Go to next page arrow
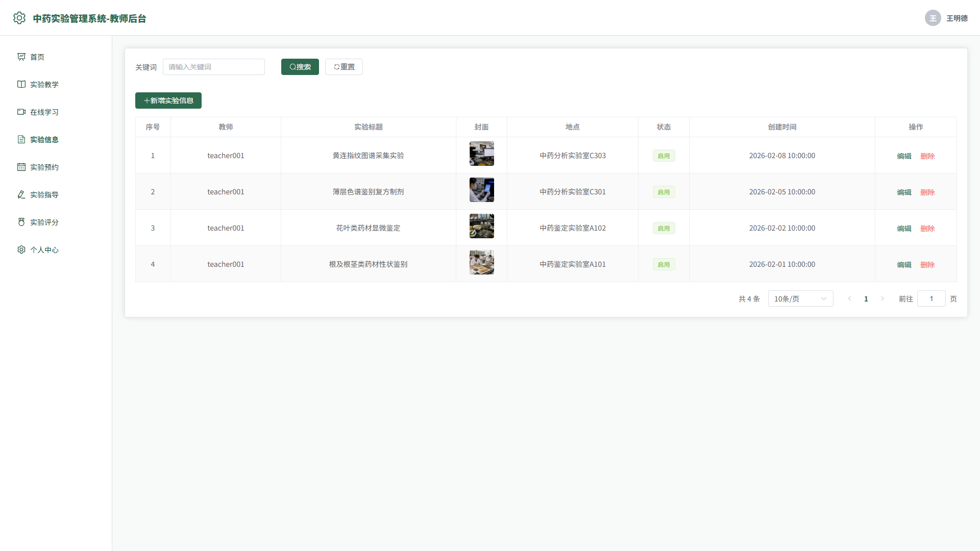 (x=882, y=298)
